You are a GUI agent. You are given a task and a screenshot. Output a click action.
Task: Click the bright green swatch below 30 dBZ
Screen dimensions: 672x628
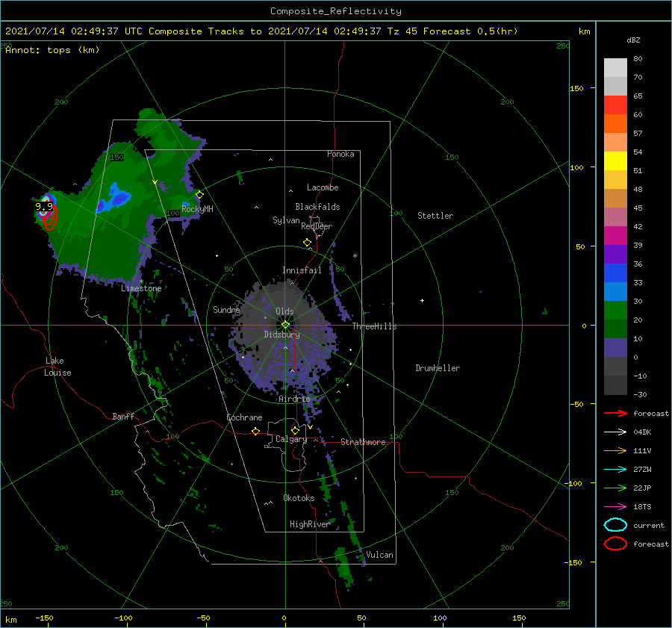pyautogui.click(x=615, y=311)
